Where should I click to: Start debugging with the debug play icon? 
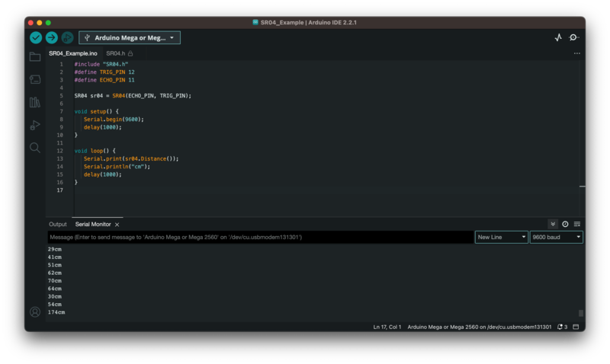click(67, 37)
